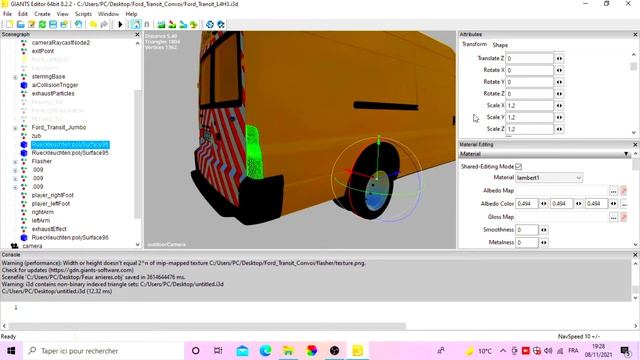Select the zub node in Scenegraph

click(x=36, y=136)
